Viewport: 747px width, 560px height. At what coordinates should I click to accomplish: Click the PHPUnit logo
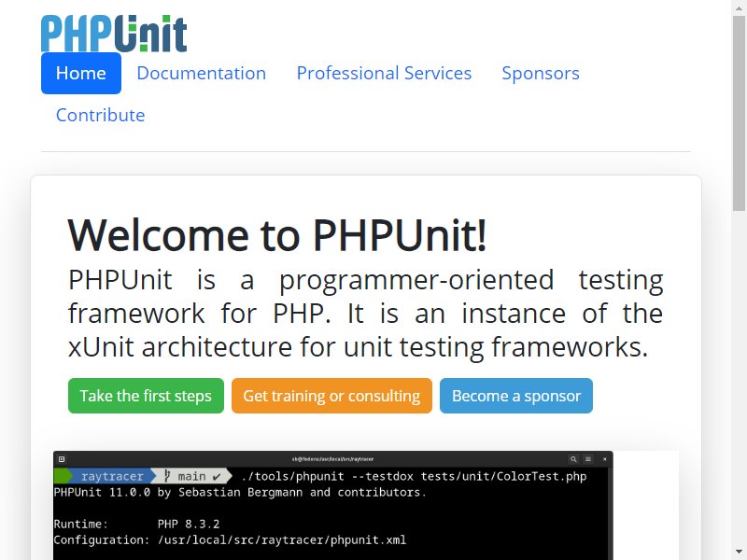(114, 34)
